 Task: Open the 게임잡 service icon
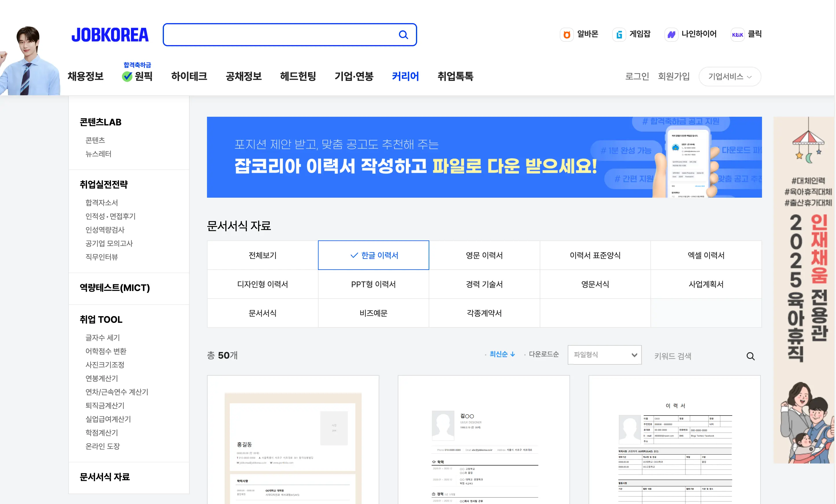click(619, 35)
